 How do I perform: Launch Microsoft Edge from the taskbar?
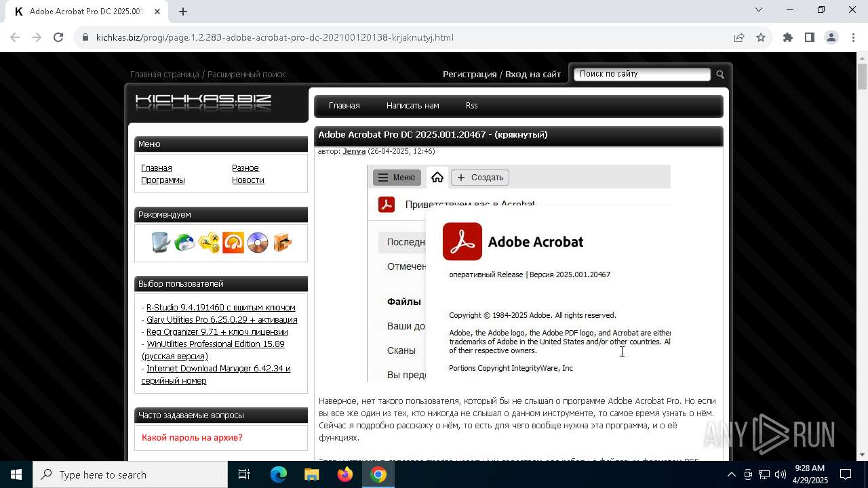click(279, 474)
